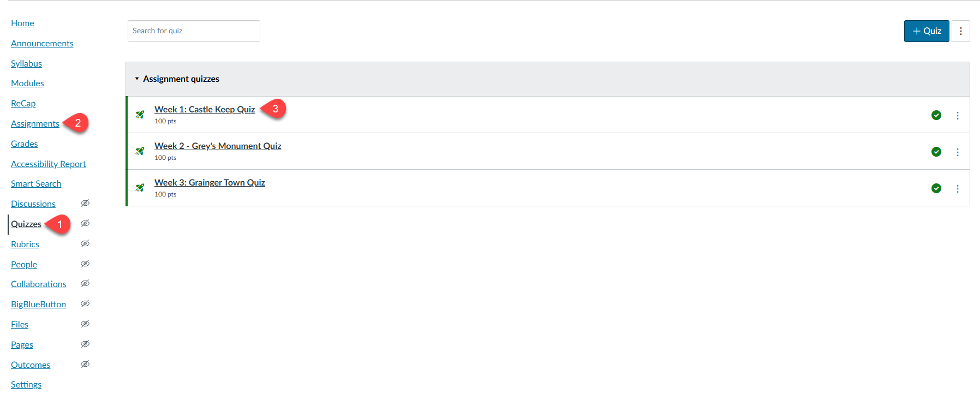Image resolution: width=980 pixels, height=417 pixels.
Task: Click the hidden-eye icon next to Files
Action: click(85, 324)
